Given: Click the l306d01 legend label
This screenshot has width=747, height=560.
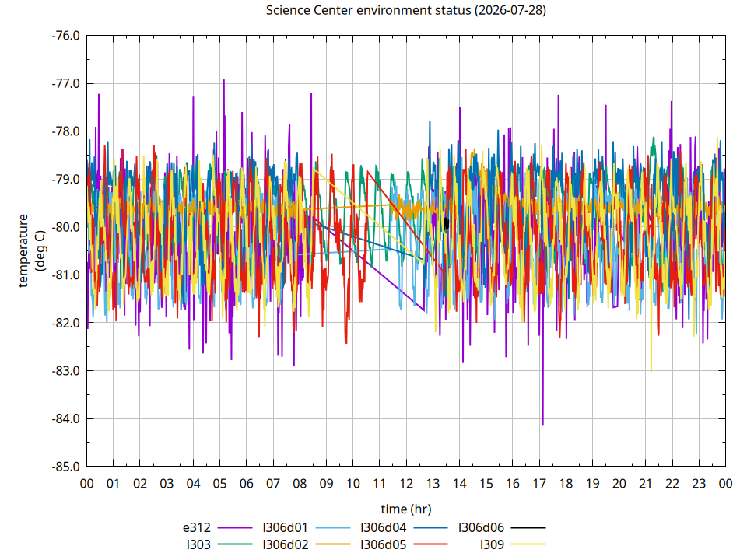Looking at the screenshot, I should coord(286,527).
